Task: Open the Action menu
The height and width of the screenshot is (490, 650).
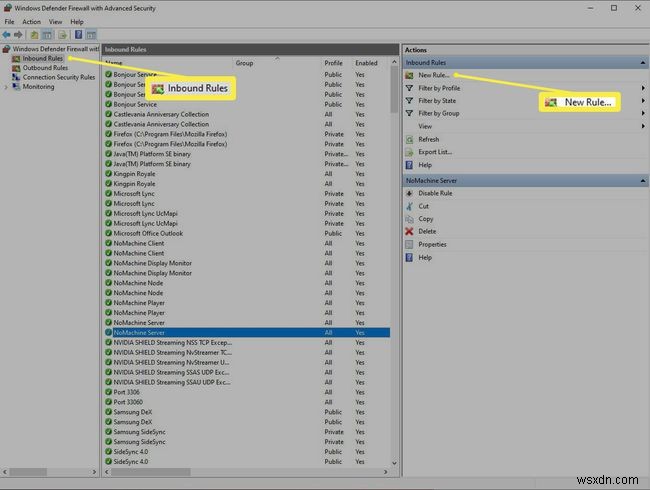Action: point(32,22)
